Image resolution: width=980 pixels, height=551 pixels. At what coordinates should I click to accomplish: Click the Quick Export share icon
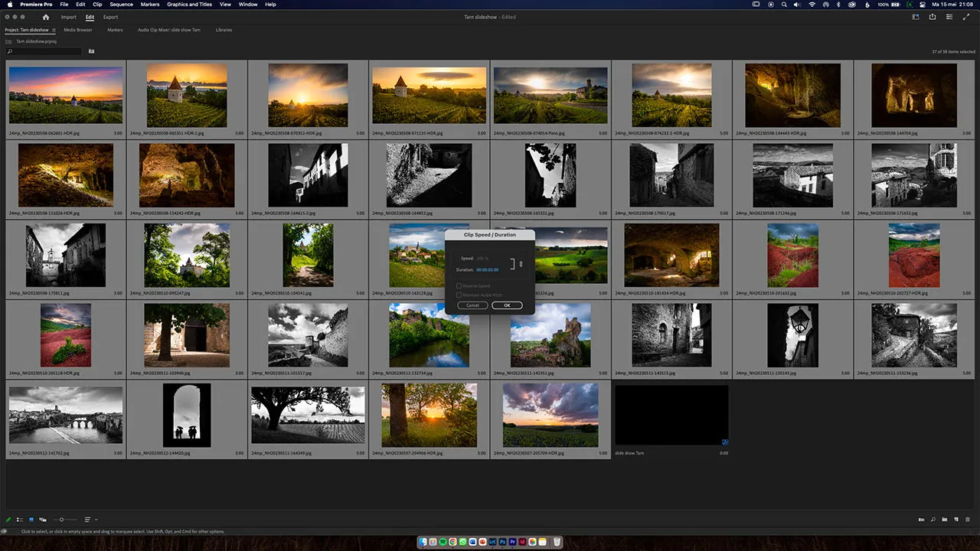(933, 17)
